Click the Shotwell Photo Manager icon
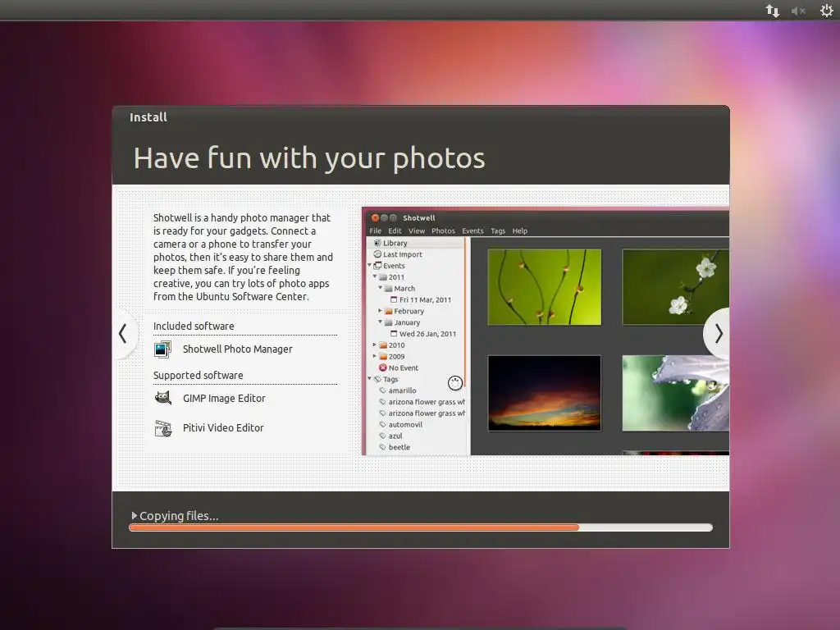Image resolution: width=840 pixels, height=630 pixels. [x=162, y=349]
